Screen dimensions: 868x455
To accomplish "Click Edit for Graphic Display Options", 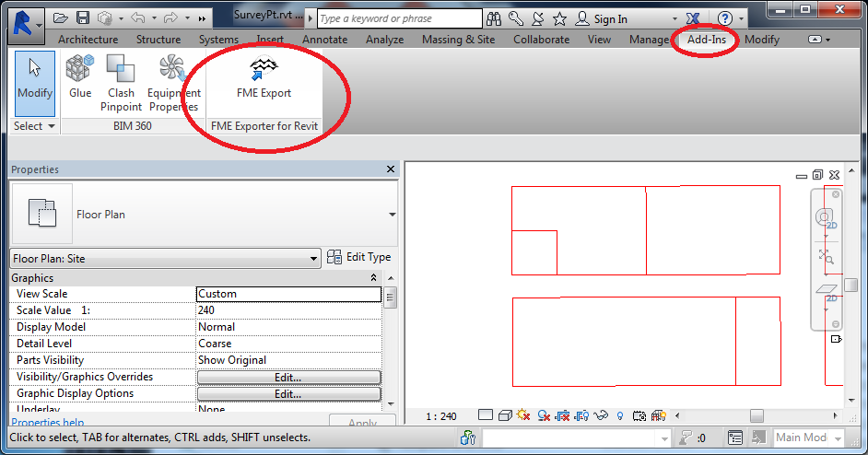I will (289, 394).
